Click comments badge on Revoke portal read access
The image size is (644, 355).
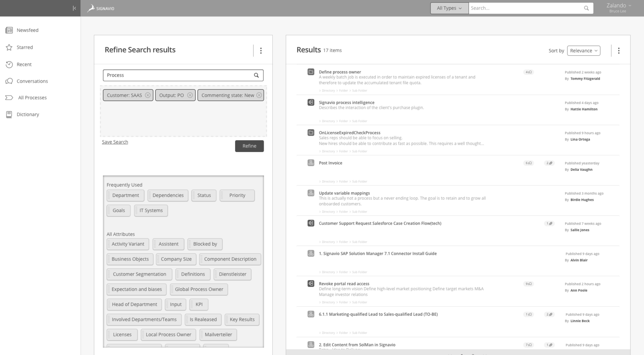point(528,284)
